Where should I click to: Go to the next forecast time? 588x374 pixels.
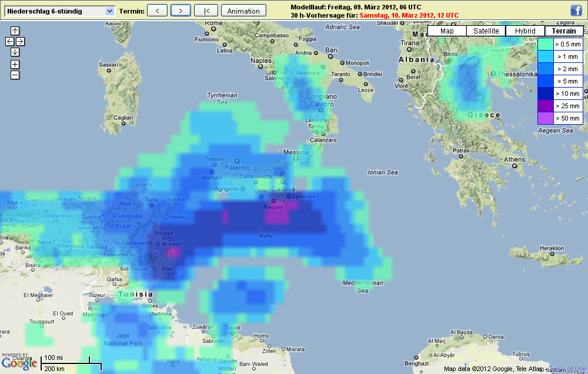pos(181,11)
